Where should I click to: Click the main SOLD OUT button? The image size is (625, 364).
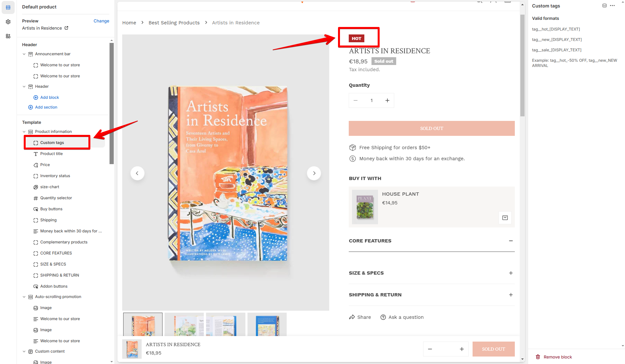pyautogui.click(x=432, y=128)
